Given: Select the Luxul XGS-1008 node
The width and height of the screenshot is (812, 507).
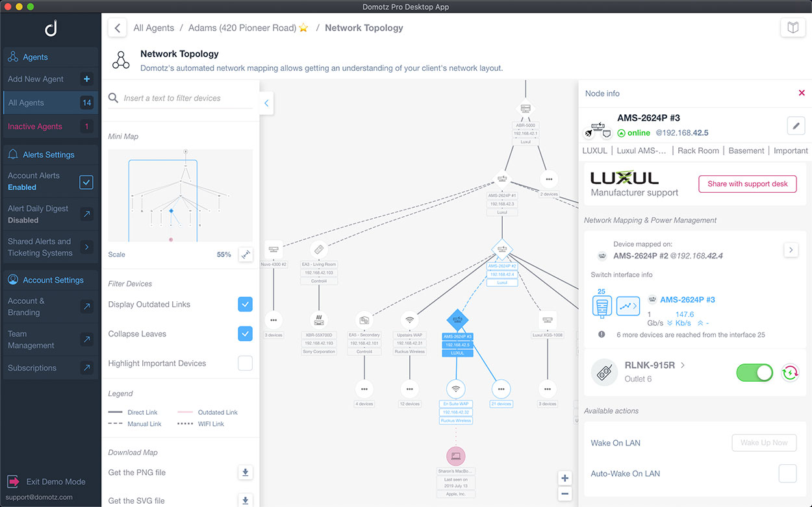Looking at the screenshot, I should 548,319.
